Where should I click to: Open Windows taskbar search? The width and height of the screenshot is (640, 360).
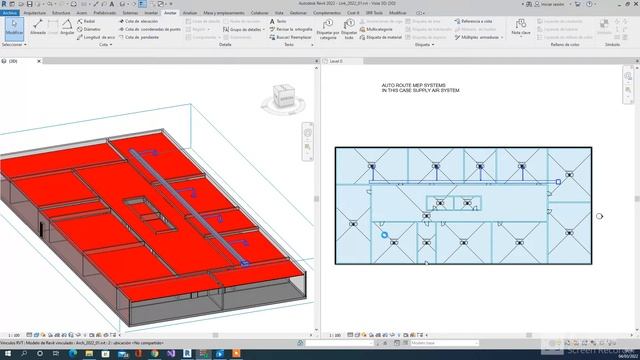[x=24, y=353]
